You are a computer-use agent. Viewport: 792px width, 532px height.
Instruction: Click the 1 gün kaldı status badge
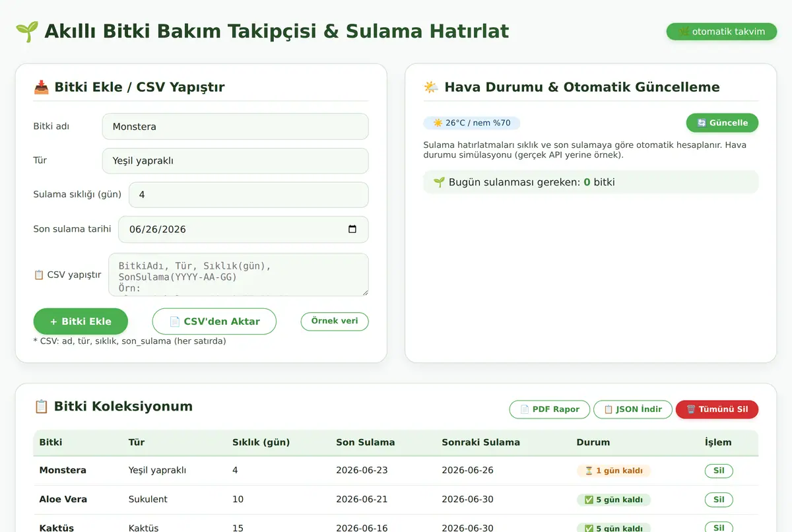point(614,471)
